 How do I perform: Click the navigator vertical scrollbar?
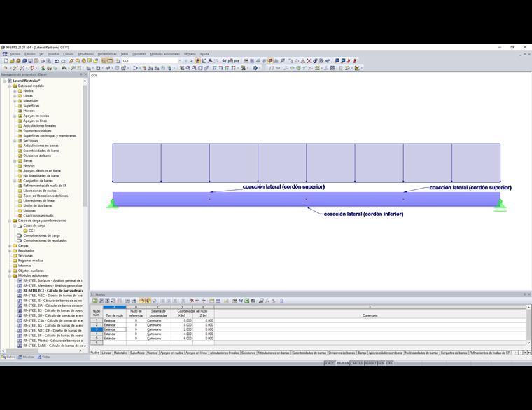(85, 146)
